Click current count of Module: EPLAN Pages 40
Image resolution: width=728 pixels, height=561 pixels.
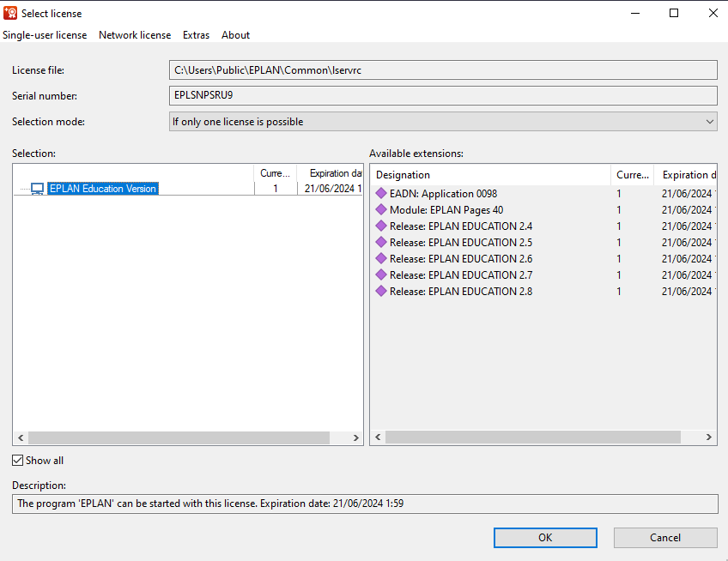point(619,210)
